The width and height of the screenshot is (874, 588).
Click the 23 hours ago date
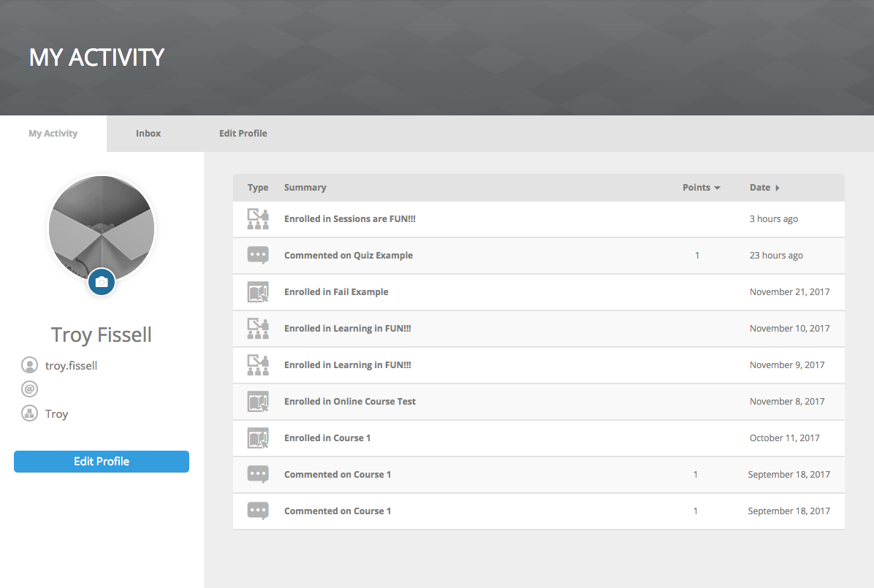(776, 255)
